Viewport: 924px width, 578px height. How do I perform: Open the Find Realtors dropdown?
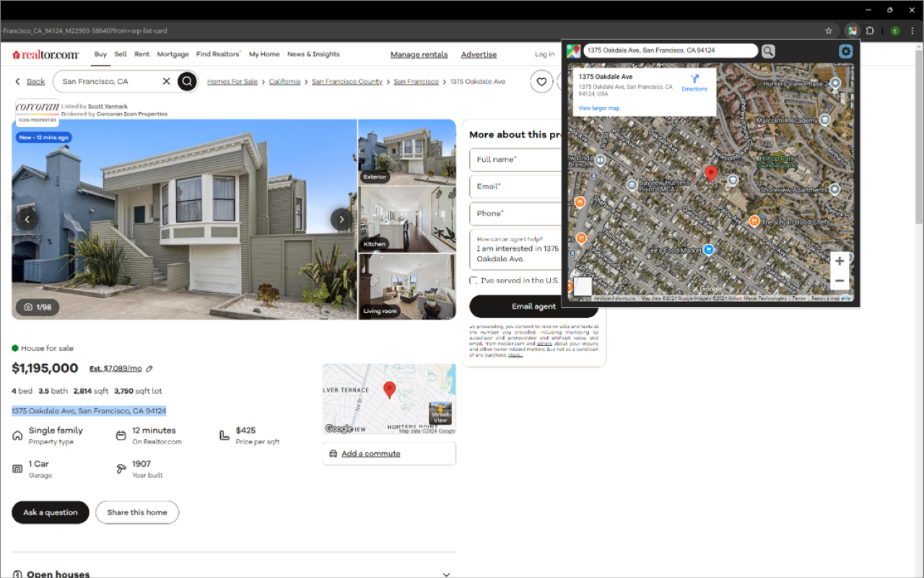click(x=218, y=54)
